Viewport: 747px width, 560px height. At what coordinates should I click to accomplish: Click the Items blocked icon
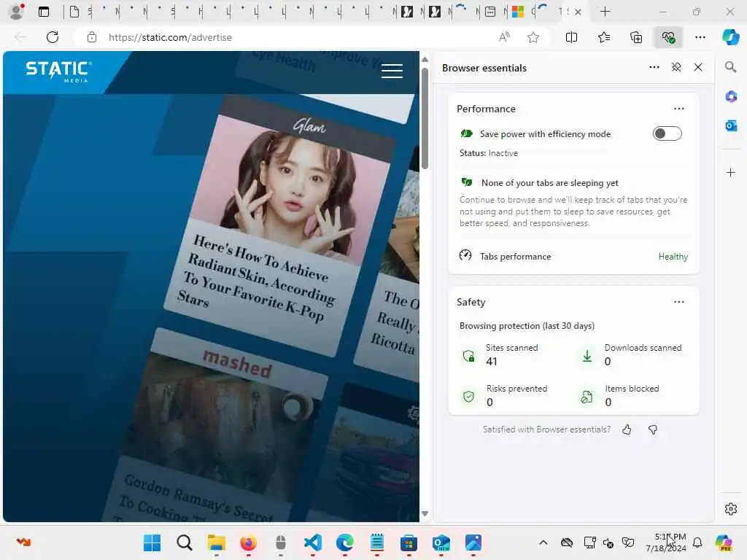(587, 396)
